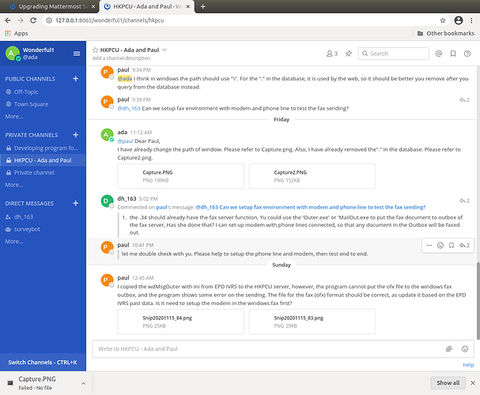Click the Switch Channels CTRL+K button
480x395 pixels.
43,362
